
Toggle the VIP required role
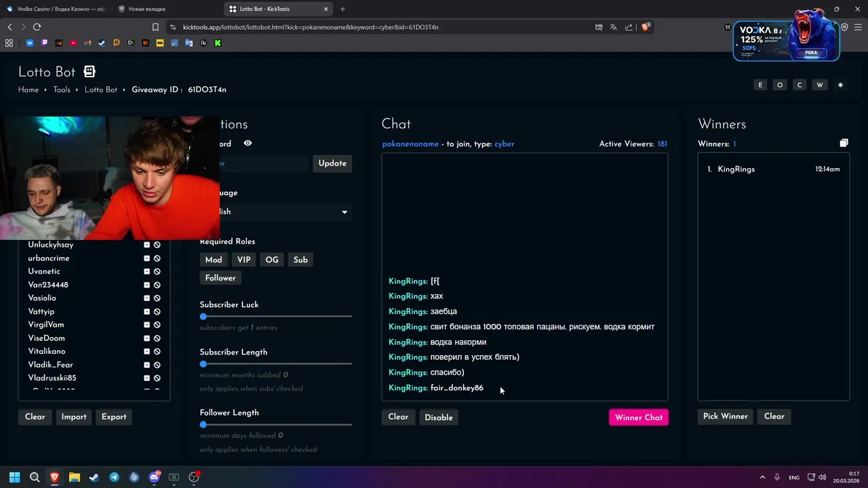pos(244,260)
